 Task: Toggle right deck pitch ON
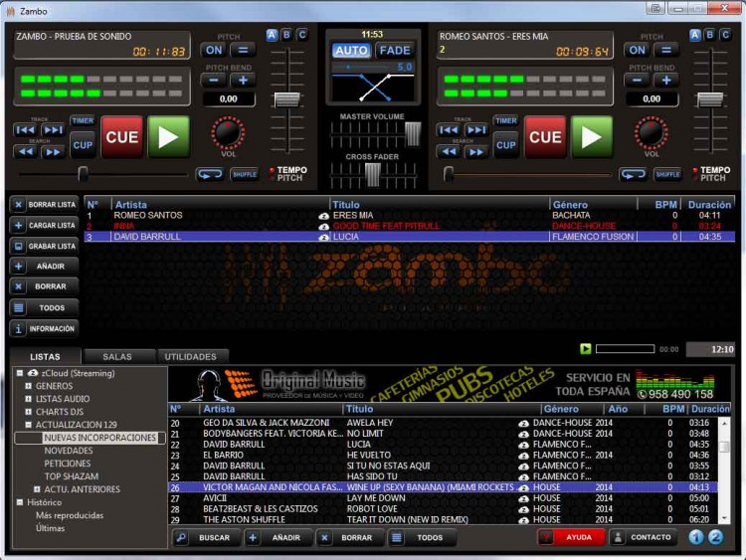(x=637, y=50)
